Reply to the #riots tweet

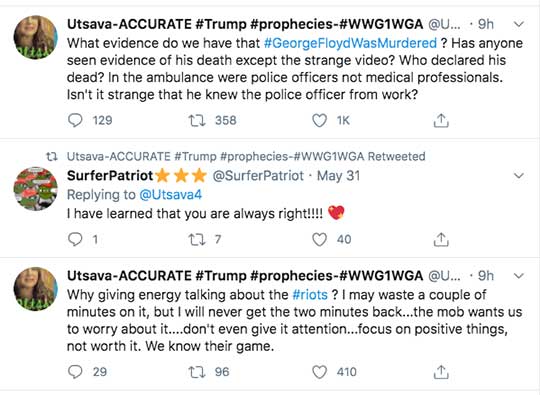75,372
